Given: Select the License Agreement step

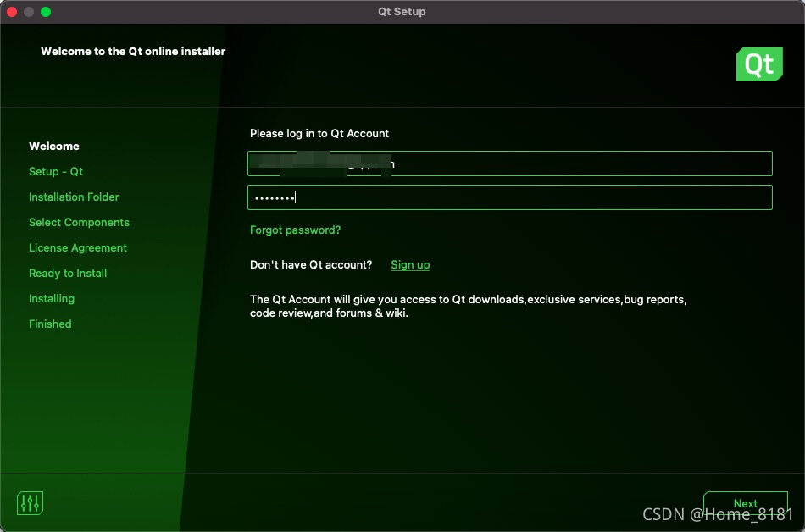Looking at the screenshot, I should click(77, 248).
